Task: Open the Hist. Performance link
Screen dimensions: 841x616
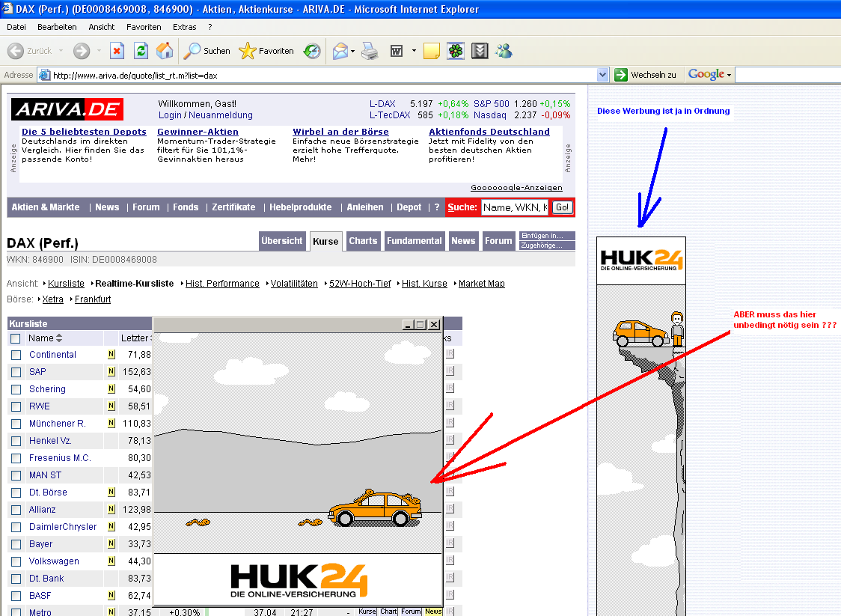Action: coord(222,284)
